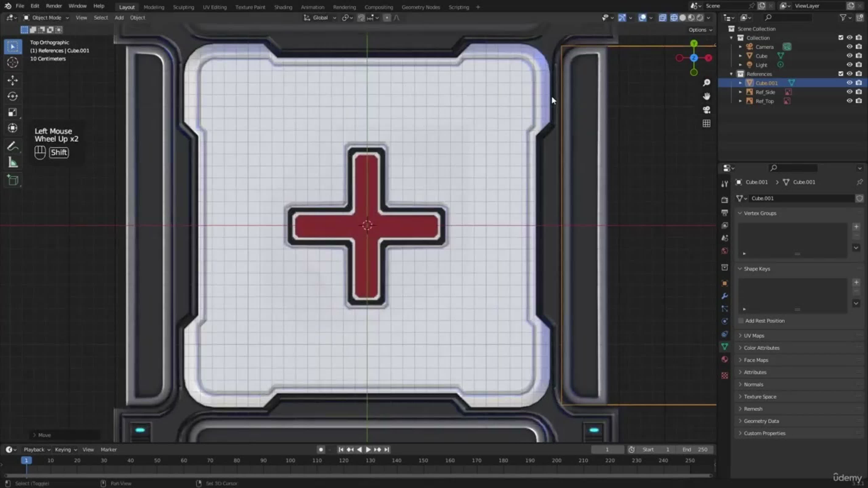868x488 pixels.
Task: Select the Annotate tool
Action: pyautogui.click(x=13, y=146)
